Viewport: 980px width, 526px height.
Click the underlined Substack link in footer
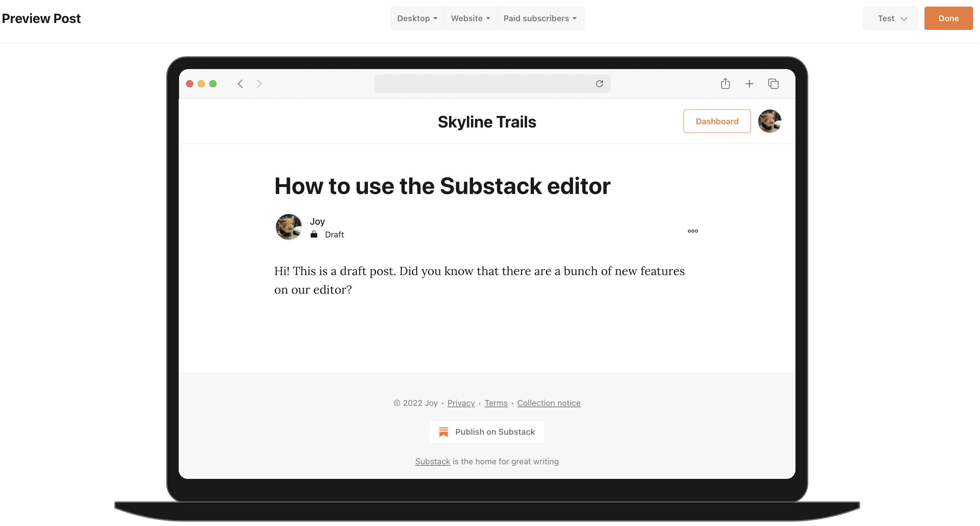433,461
